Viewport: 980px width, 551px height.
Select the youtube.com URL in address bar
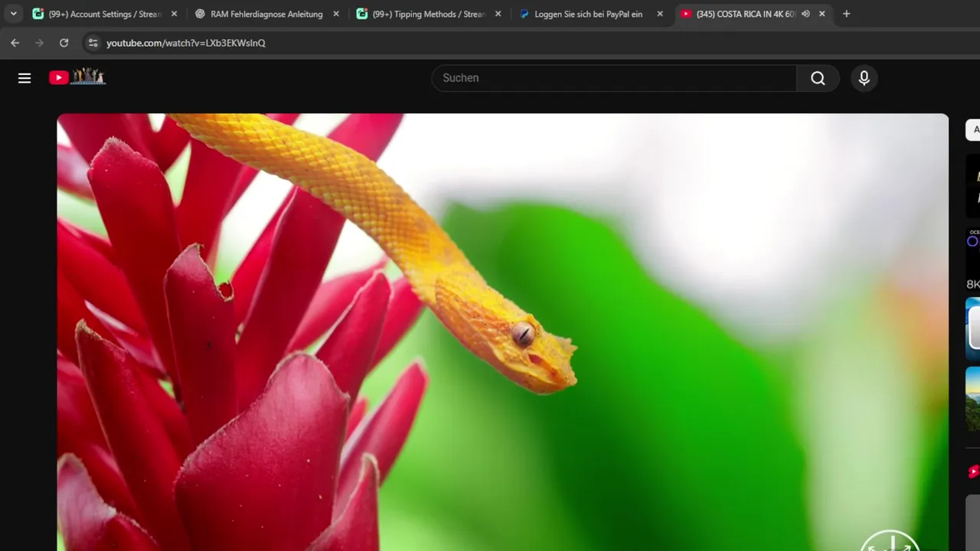click(186, 43)
